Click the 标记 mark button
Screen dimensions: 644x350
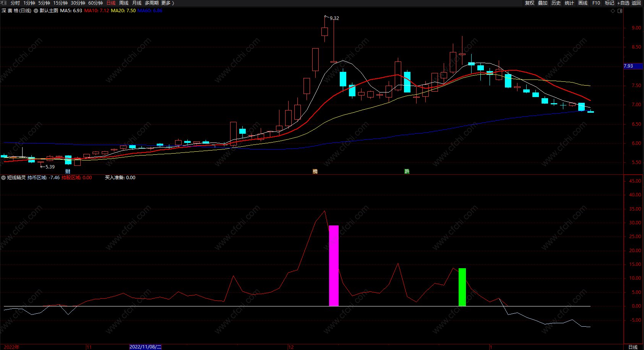[610, 3]
